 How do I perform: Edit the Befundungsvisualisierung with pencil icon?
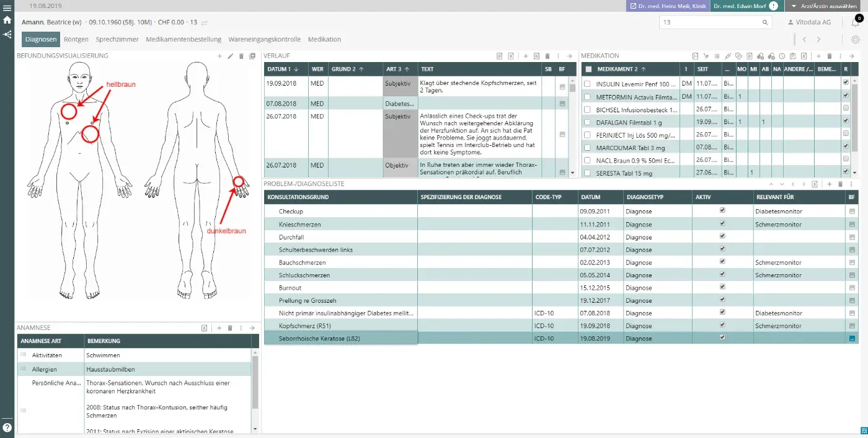(x=231, y=56)
